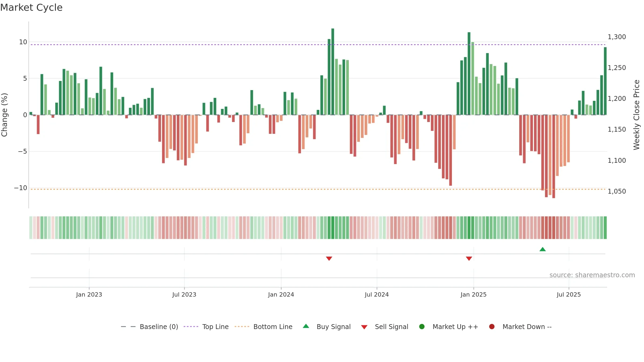The height and width of the screenshot is (362, 644).
Task: Click the gray dashed Baseline legend sample
Action: coord(128,327)
